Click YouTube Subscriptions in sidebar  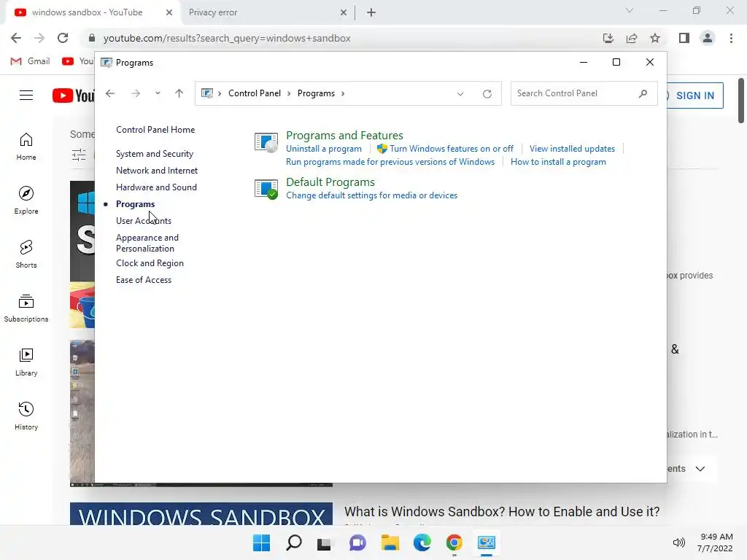point(26,308)
